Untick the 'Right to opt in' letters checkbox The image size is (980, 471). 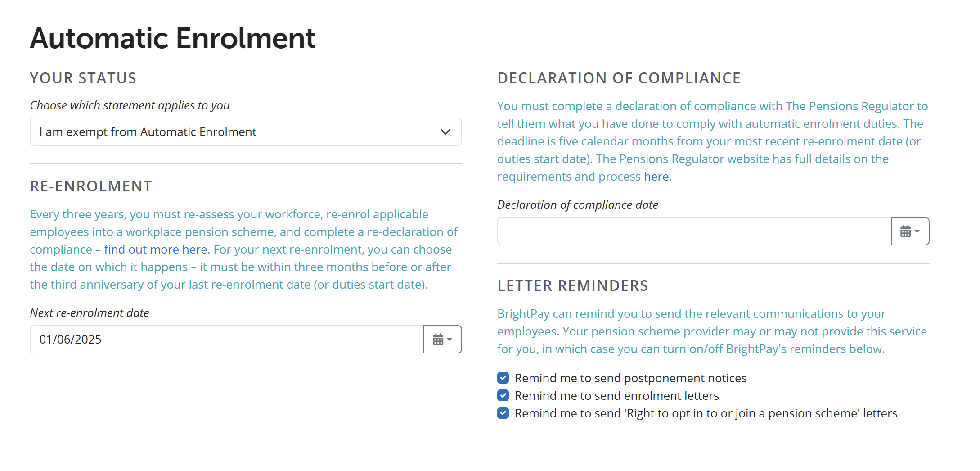pyautogui.click(x=503, y=413)
